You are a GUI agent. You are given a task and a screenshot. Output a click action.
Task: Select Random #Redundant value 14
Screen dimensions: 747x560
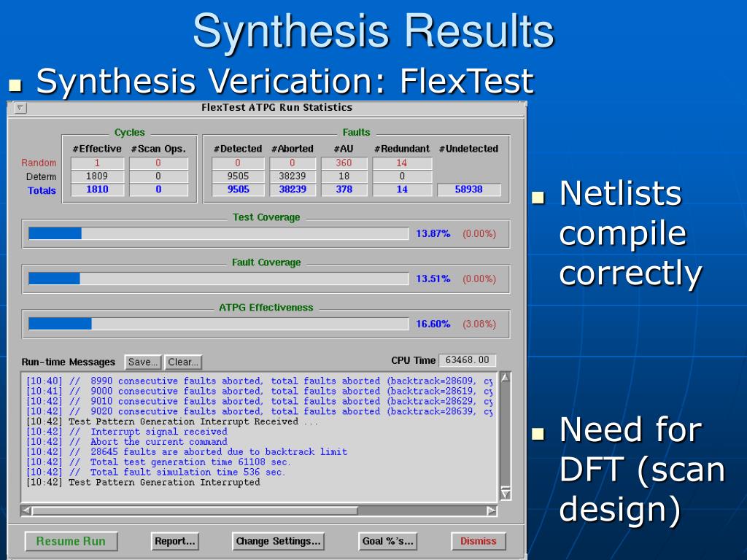(402, 163)
